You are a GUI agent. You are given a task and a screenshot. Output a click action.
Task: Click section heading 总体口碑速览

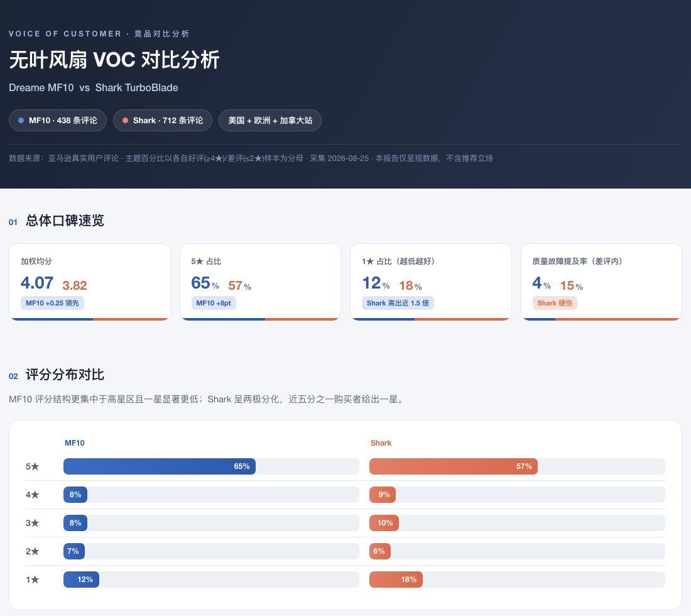click(65, 221)
